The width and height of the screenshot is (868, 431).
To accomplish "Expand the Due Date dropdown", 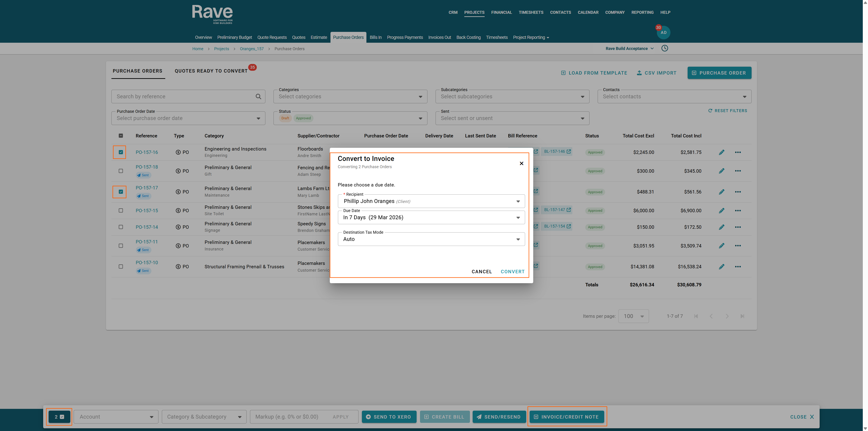I will click(431, 217).
